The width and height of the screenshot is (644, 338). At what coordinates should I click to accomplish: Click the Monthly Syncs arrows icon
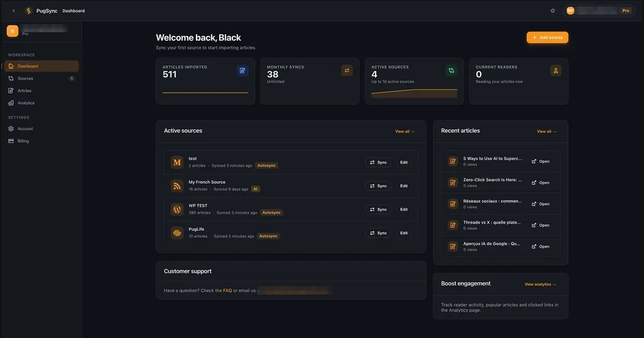point(347,70)
